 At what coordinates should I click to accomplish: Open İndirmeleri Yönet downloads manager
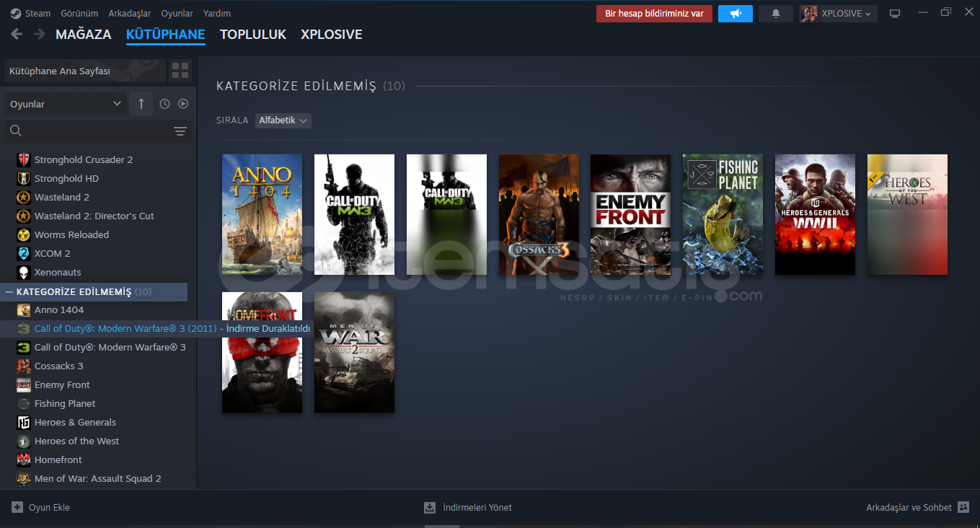click(468, 507)
